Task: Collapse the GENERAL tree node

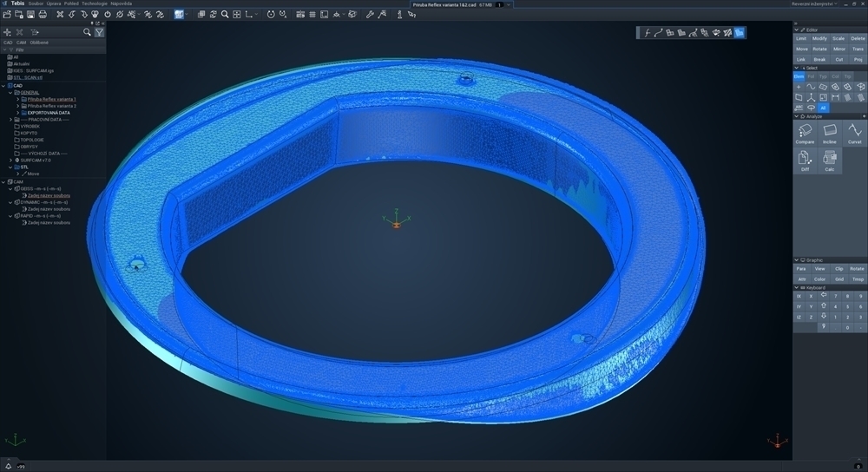Action: tap(10, 93)
